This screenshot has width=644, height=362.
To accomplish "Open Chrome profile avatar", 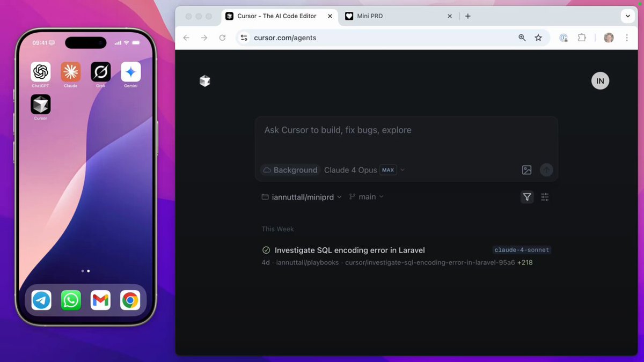I will [x=609, y=38].
